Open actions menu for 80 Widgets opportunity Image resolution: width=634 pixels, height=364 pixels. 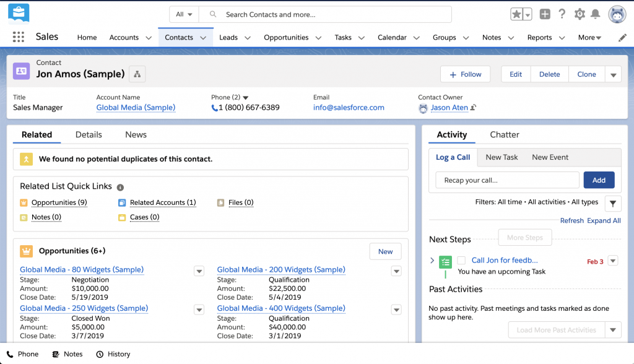199,271
